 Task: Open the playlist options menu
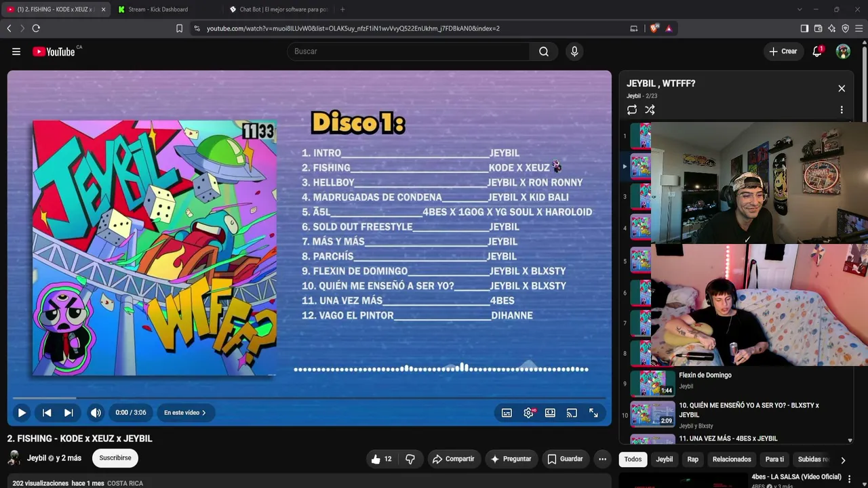coord(842,110)
